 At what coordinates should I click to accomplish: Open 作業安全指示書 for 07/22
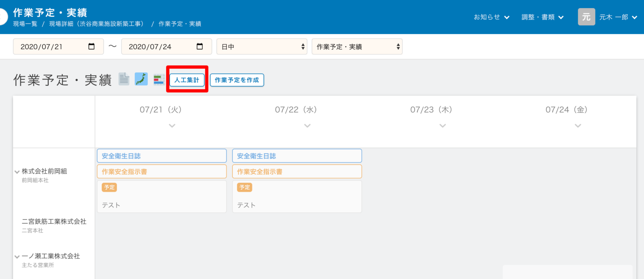[x=297, y=172]
